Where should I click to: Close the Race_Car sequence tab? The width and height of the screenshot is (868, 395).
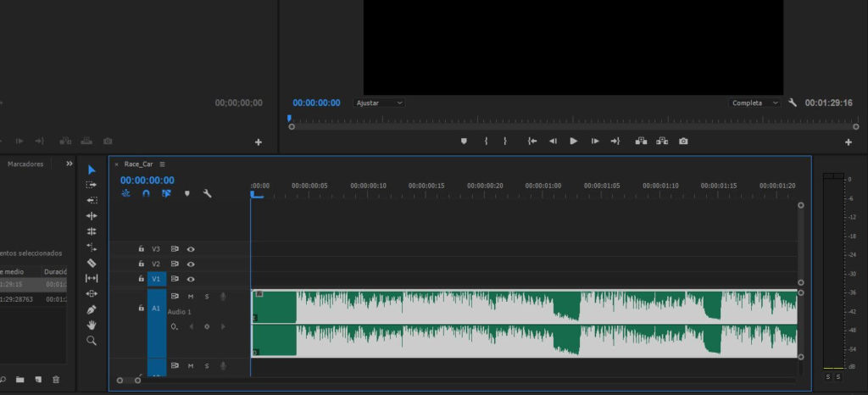click(116, 164)
